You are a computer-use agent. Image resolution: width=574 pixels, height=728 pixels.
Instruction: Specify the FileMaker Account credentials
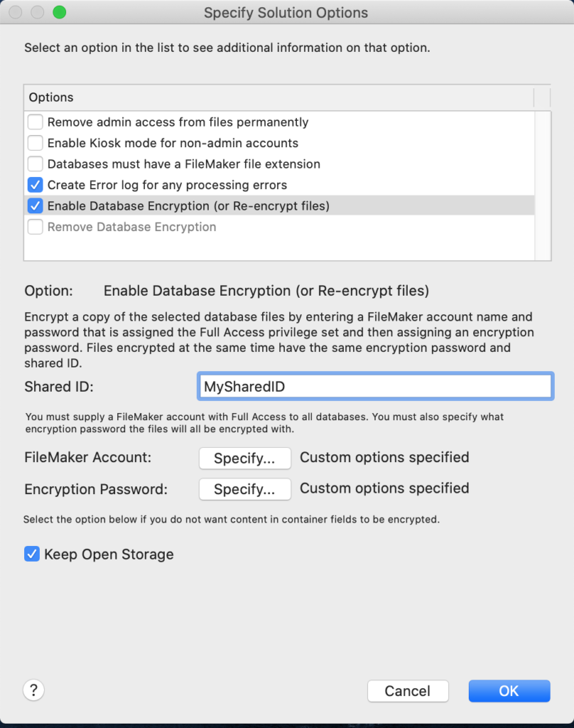pyautogui.click(x=244, y=458)
